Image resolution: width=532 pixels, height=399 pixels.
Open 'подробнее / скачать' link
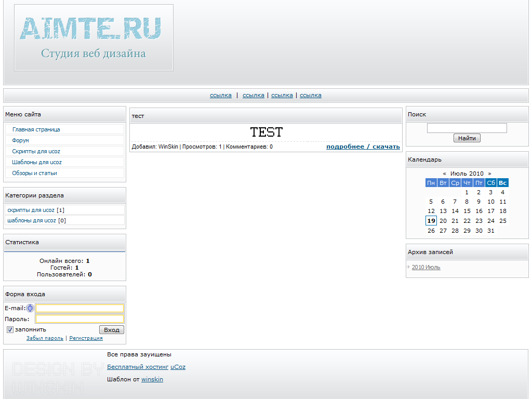tap(363, 147)
